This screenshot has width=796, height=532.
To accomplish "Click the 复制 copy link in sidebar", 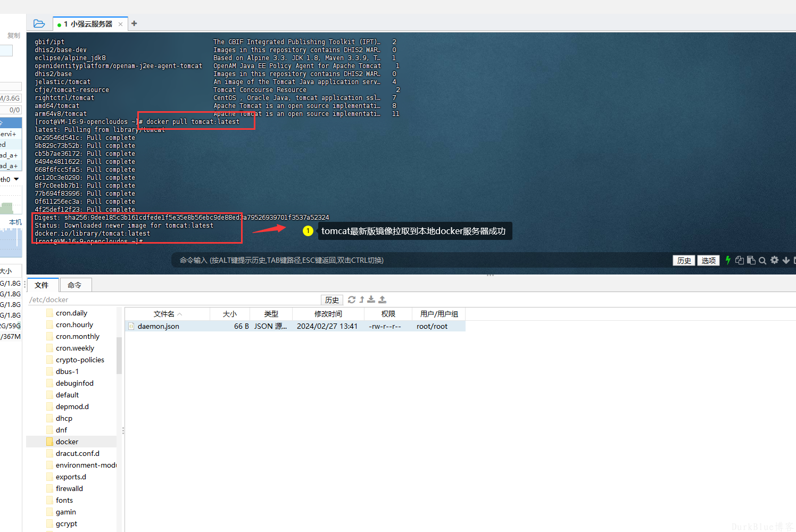I will (x=14, y=36).
